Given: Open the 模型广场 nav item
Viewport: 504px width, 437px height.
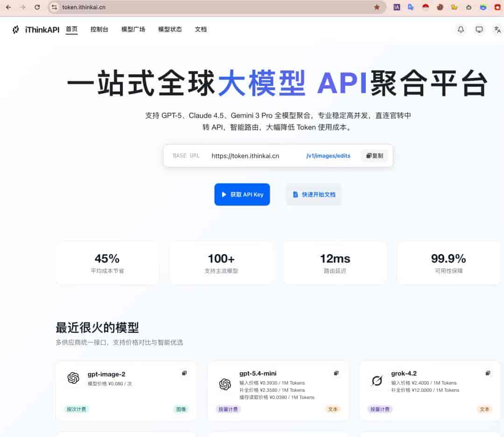Looking at the screenshot, I should pyautogui.click(x=133, y=29).
